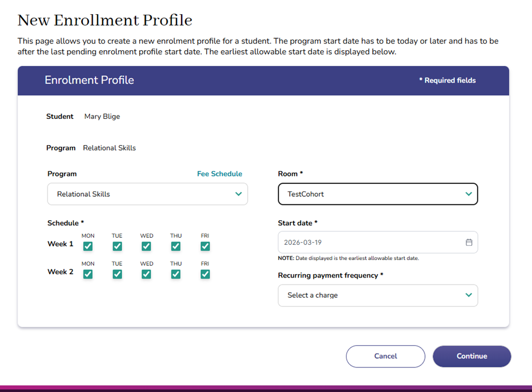Toggle Week 2 Tuesday checkbox

tap(117, 274)
